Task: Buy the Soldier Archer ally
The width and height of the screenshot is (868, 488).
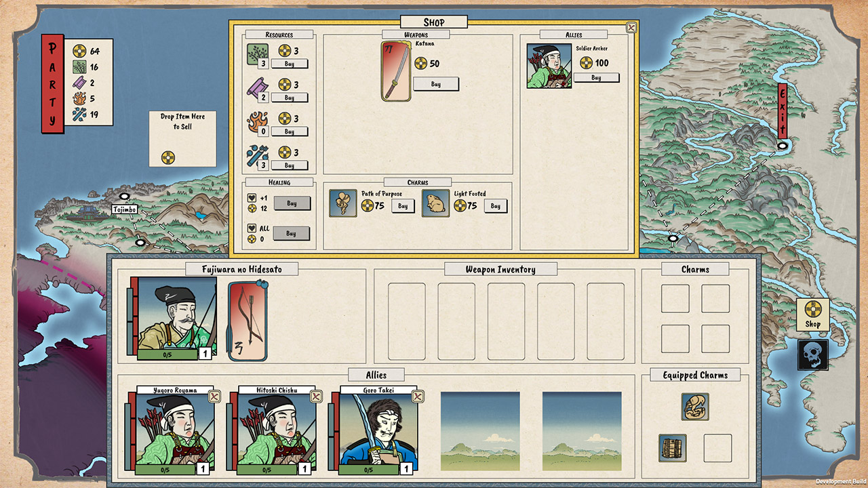Action: pyautogui.click(x=596, y=78)
